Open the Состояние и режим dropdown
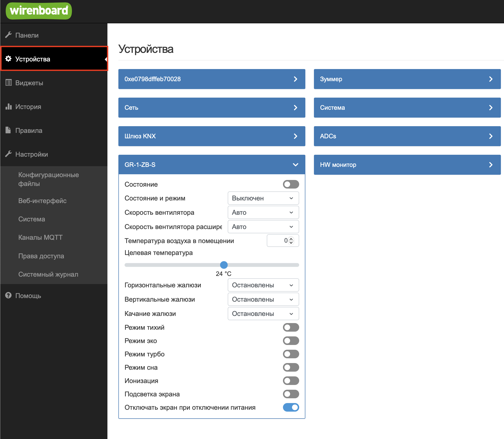The height and width of the screenshot is (439, 504). [x=263, y=198]
